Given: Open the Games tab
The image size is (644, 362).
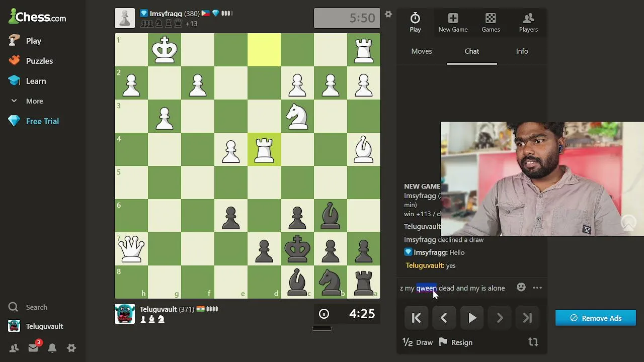Looking at the screenshot, I should pyautogui.click(x=491, y=23).
